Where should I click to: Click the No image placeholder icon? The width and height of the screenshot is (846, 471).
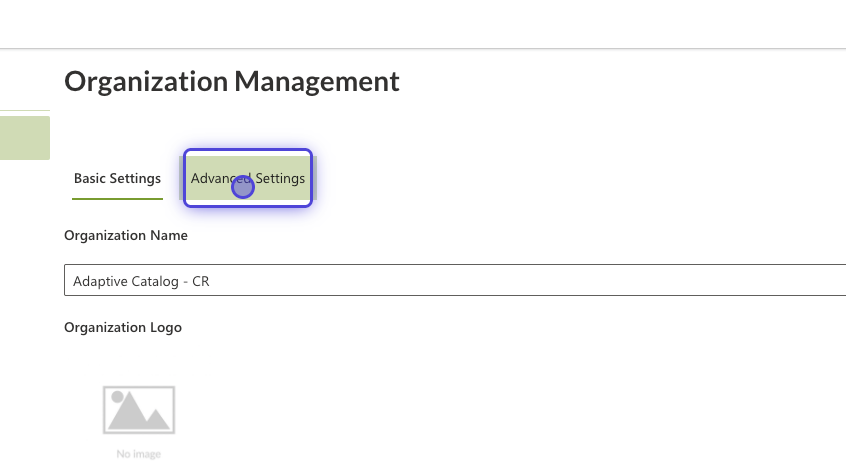[x=139, y=409]
